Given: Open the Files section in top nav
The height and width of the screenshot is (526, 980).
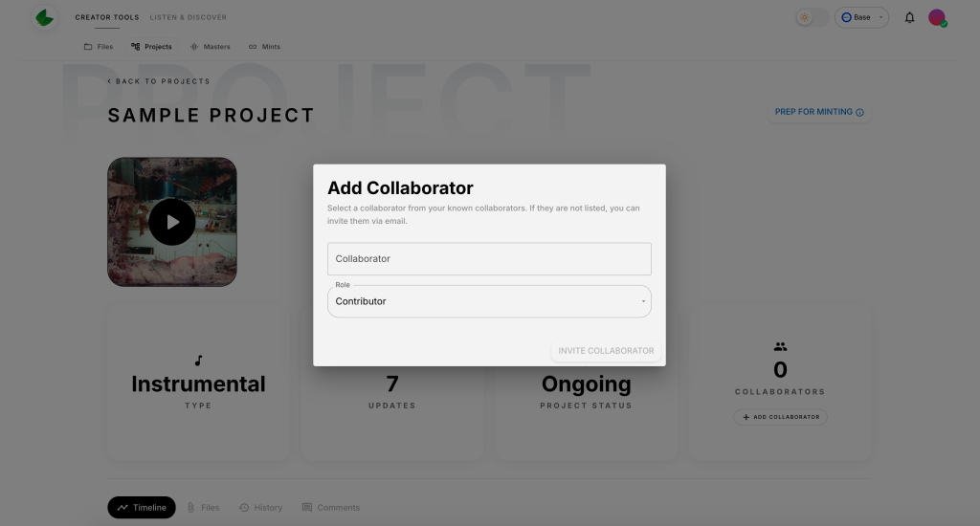Looking at the screenshot, I should point(99,47).
